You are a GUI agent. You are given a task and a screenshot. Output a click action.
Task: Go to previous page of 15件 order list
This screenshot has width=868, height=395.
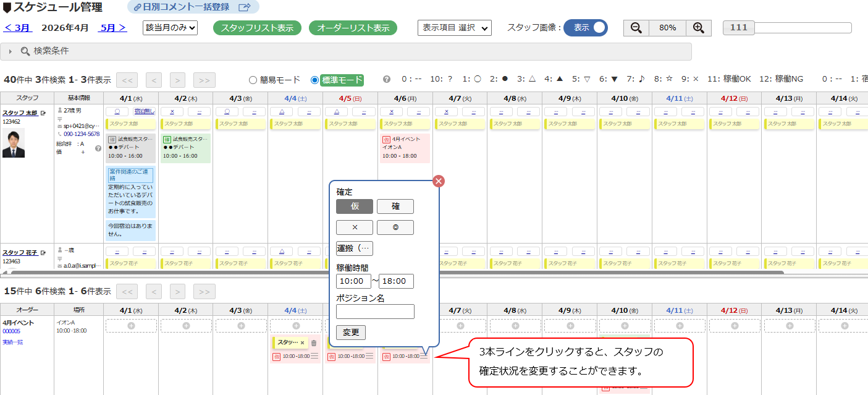[x=154, y=291]
